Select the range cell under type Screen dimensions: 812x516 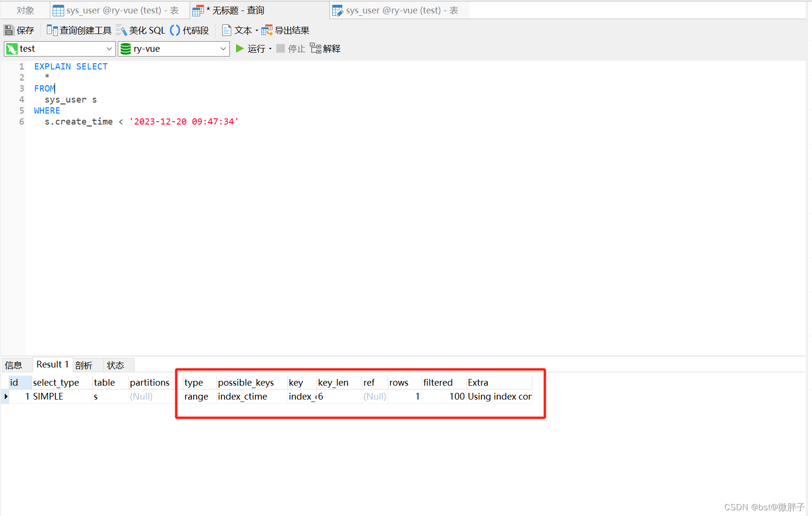pos(200,396)
